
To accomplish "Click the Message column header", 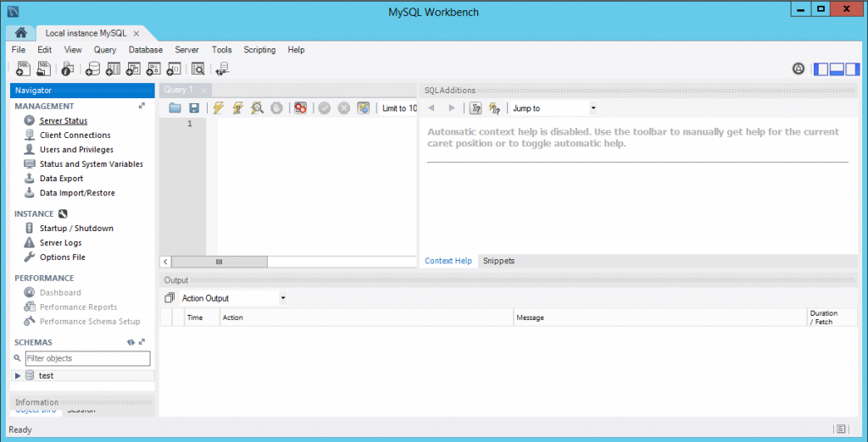I will pos(660,318).
